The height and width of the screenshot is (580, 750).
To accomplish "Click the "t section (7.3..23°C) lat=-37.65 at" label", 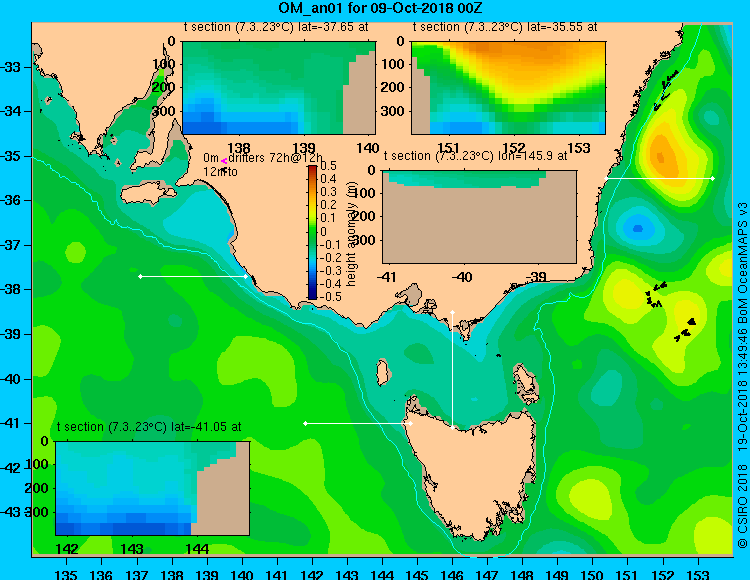I will [276, 27].
